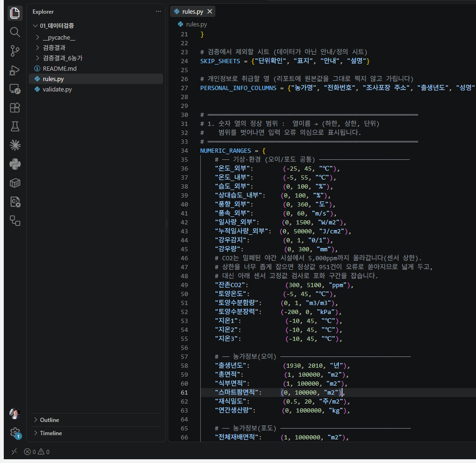Open the Search view icon
Viewport: 476px width, 463px height.
15,32
